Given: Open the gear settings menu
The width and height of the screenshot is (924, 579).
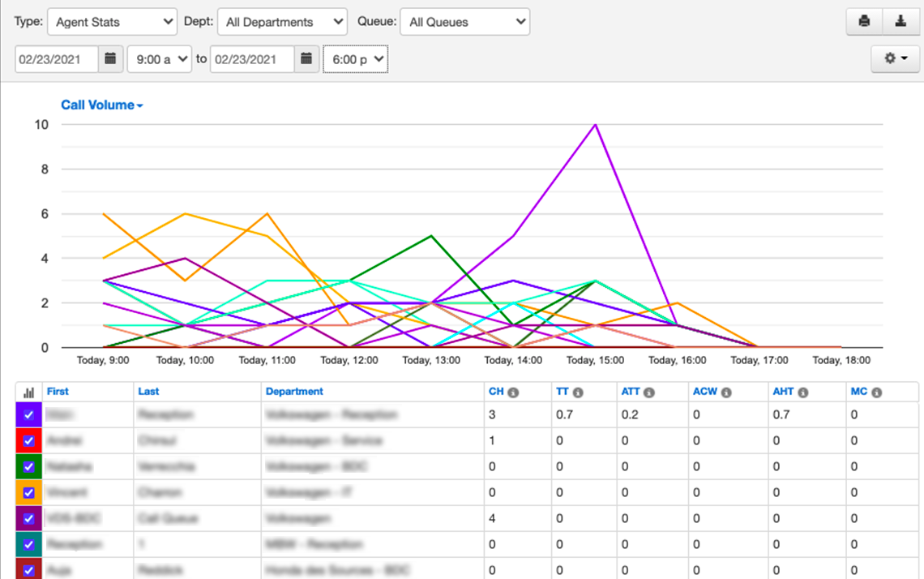Looking at the screenshot, I should (895, 59).
